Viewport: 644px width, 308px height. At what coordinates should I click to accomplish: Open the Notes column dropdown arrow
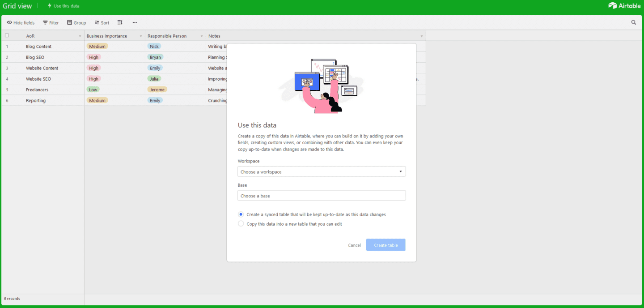pos(421,35)
